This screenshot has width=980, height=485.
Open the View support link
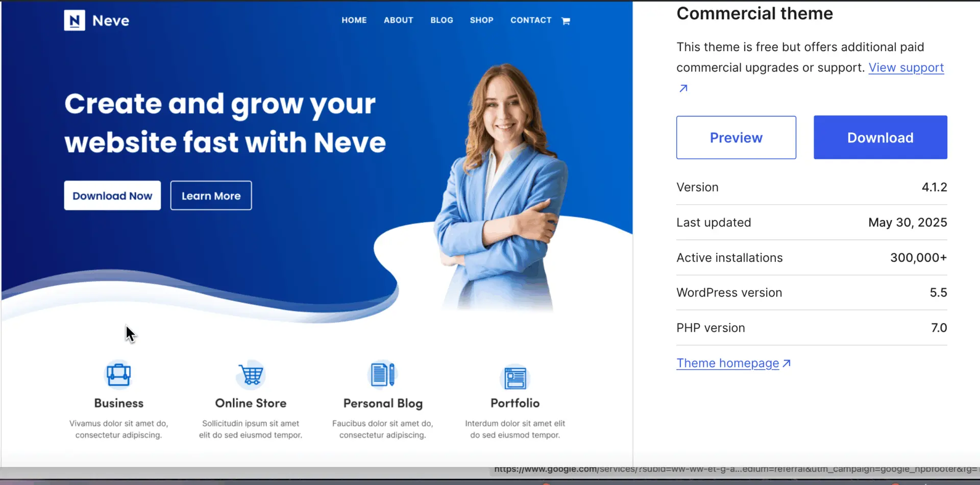coord(906,67)
